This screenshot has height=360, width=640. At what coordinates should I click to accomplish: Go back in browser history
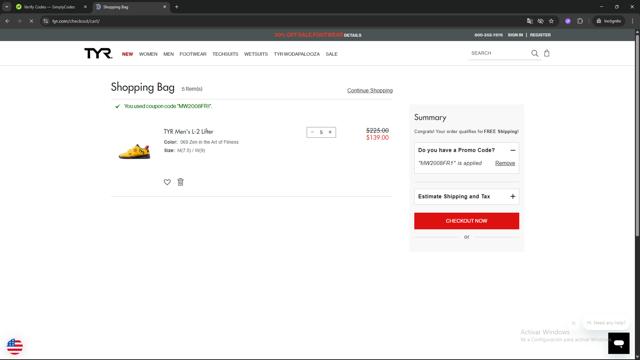point(7,21)
